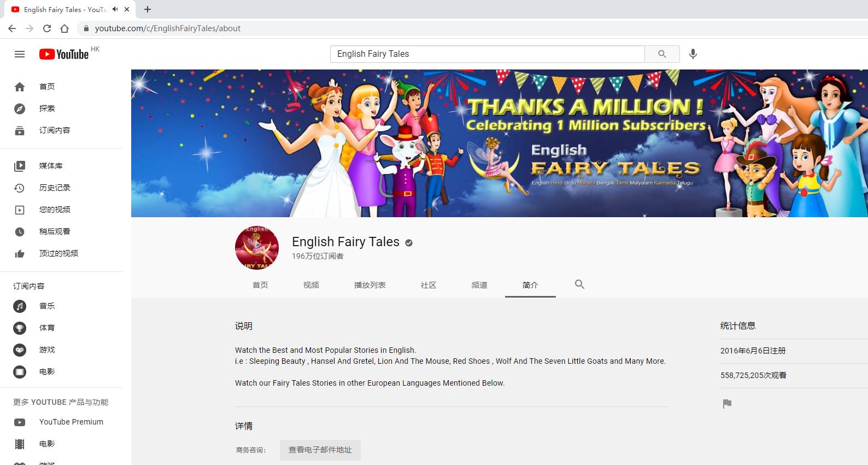Select 音乐 music icon in subscriptions
The image size is (868, 465).
click(x=20, y=306)
